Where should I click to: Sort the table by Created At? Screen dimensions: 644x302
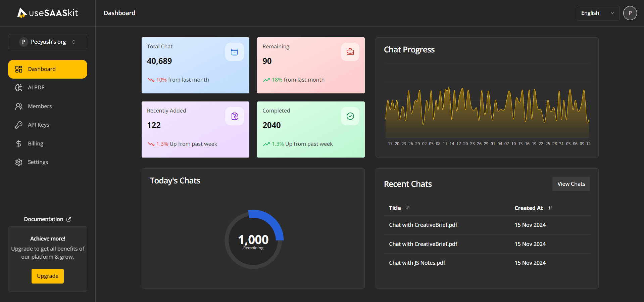(x=550, y=208)
